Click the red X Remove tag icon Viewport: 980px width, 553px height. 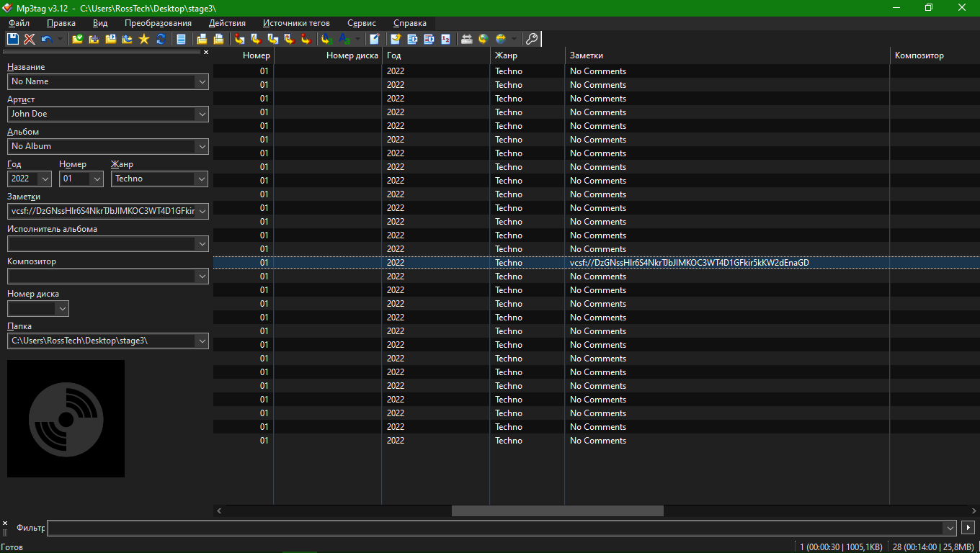pos(30,39)
